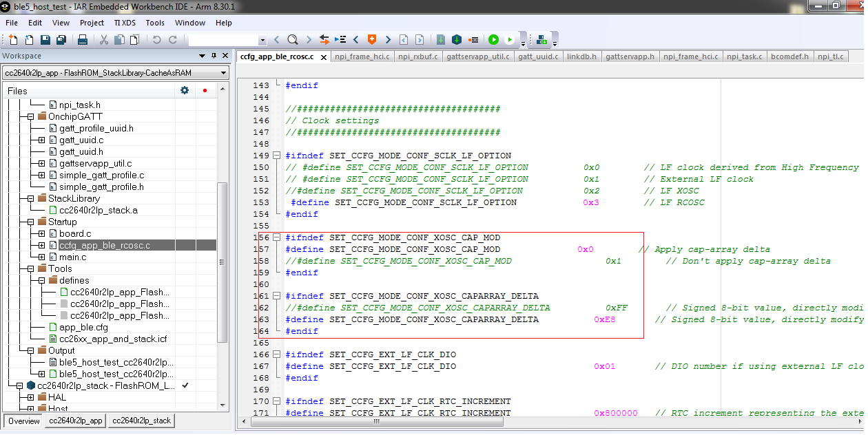The height and width of the screenshot is (435, 868).
Task: Click the Navigate Backward page icon
Action: tap(404, 40)
